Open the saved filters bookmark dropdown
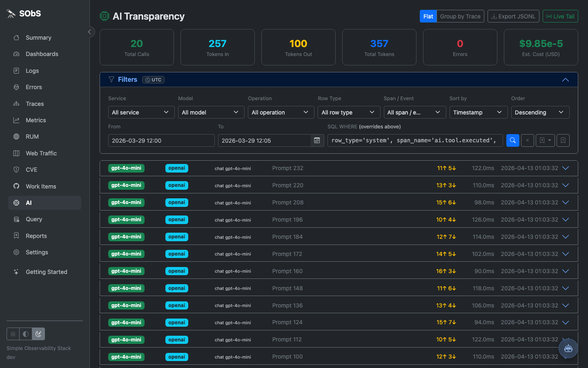Image resolution: width=588 pixels, height=368 pixels. pos(545,141)
